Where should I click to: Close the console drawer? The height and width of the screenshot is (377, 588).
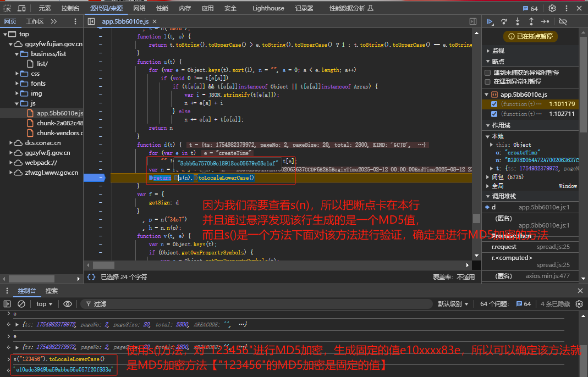point(580,291)
